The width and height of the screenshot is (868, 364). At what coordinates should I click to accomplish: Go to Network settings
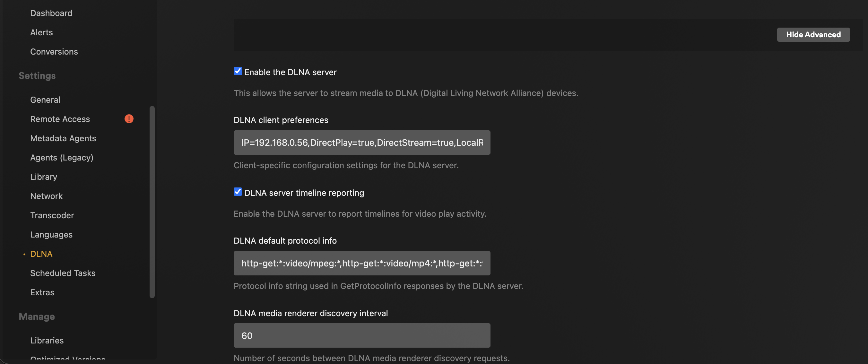point(47,196)
